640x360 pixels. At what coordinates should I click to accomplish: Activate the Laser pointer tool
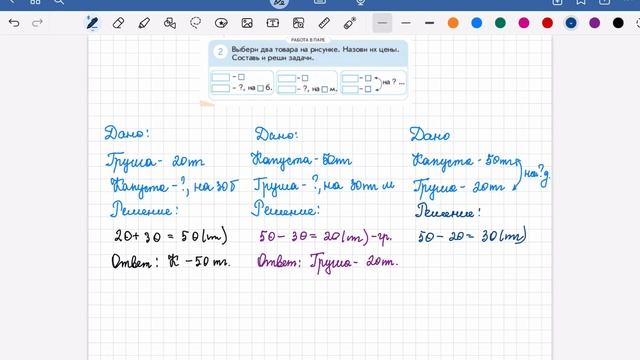[x=350, y=23]
